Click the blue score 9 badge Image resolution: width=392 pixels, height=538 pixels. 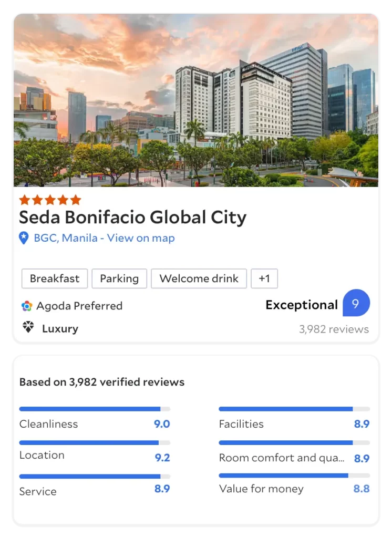[x=356, y=303]
